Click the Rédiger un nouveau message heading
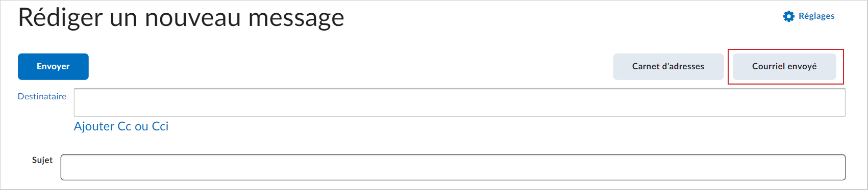 181,18
